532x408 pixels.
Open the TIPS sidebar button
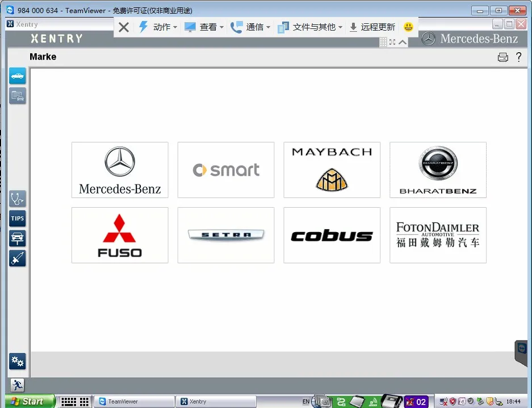click(x=17, y=218)
